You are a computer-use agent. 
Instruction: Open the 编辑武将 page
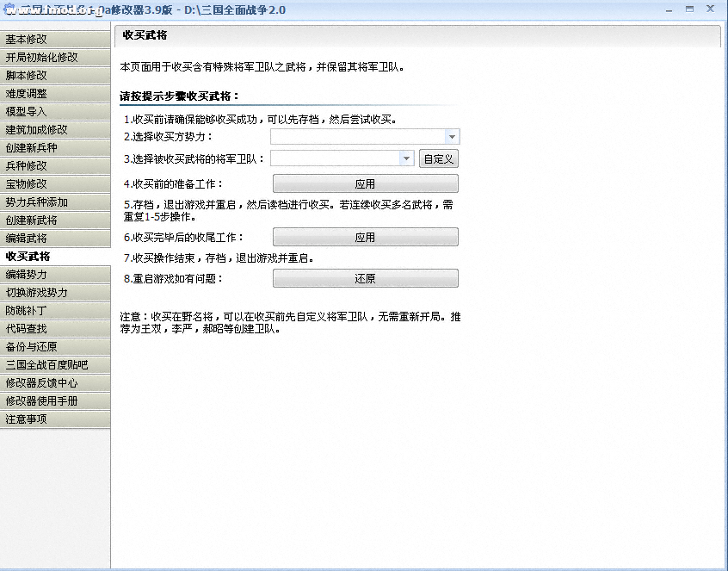pyautogui.click(x=55, y=238)
